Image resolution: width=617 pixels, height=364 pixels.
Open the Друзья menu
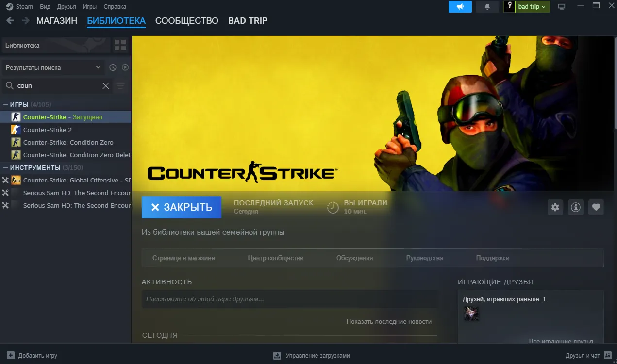[x=67, y=7]
